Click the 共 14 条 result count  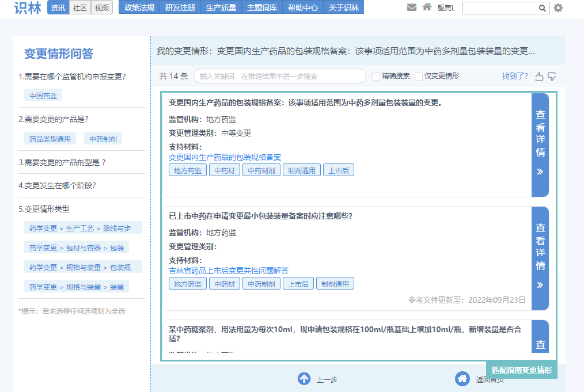173,77
